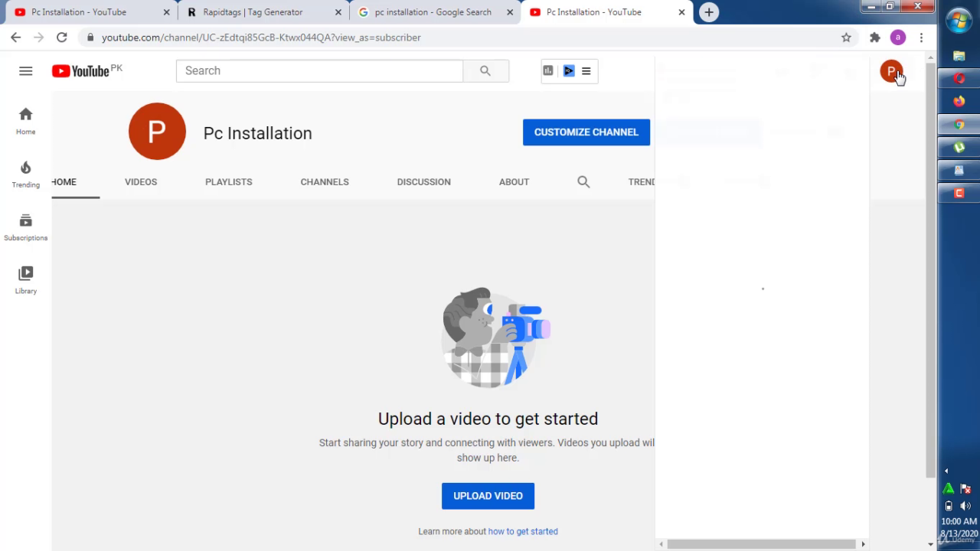Open uTorrent from the taskbar
Image resolution: width=980 pixels, height=551 pixels.
tap(959, 147)
